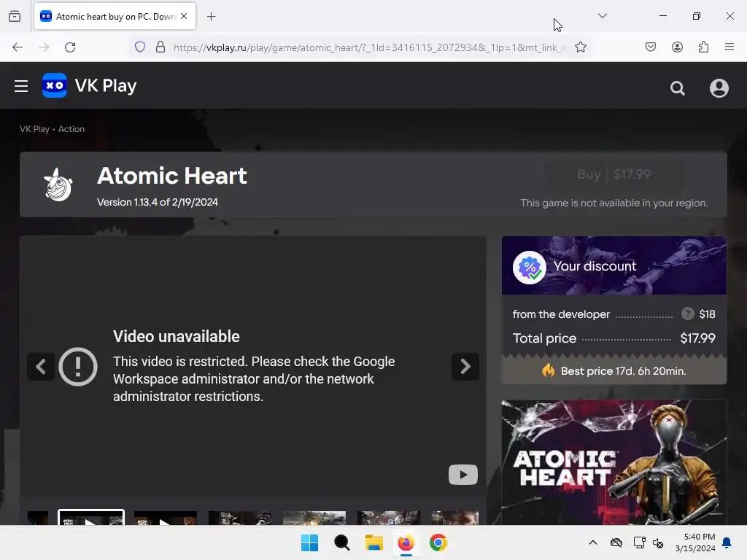
Task: Open Google Chrome from taskbar
Action: (438, 542)
